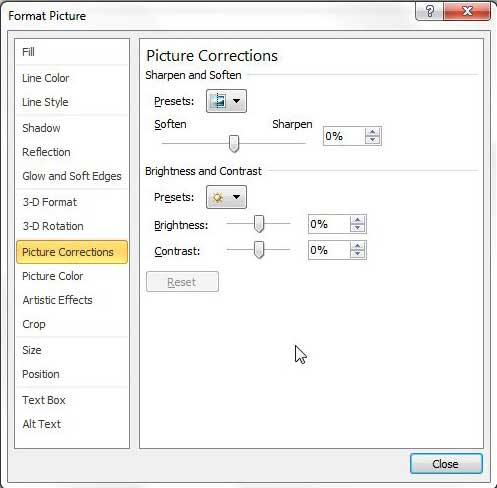The image size is (497, 488).
Task: Decrease contrast value with down arrow
Action: 357,254
